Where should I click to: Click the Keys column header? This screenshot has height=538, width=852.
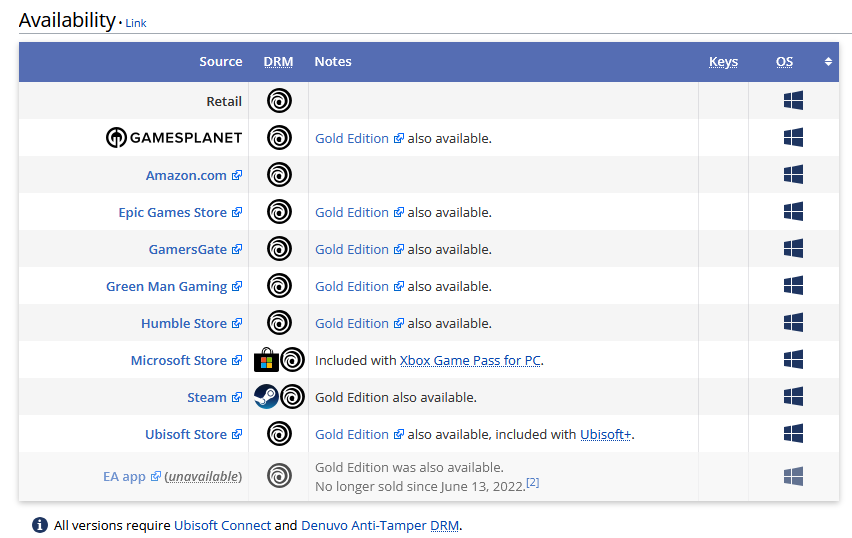[723, 61]
